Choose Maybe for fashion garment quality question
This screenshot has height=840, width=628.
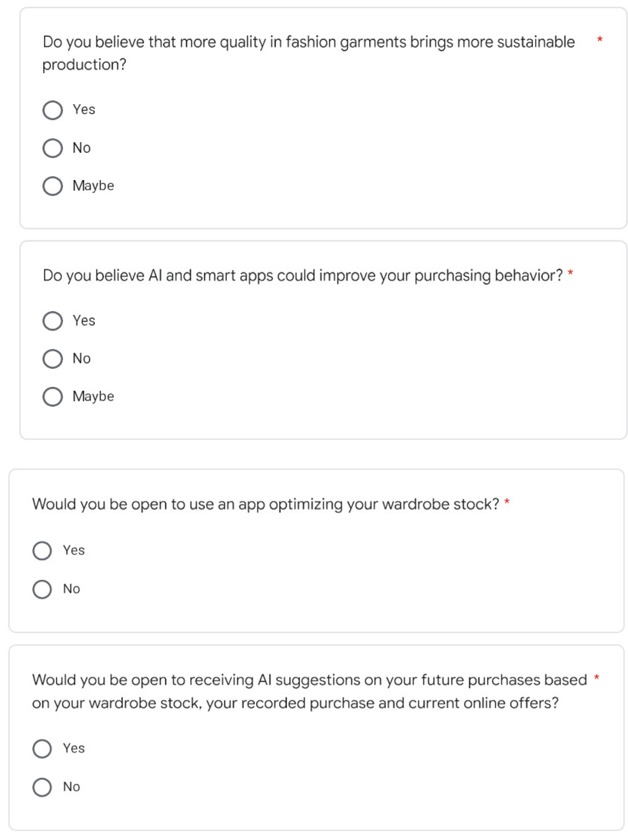tap(52, 186)
